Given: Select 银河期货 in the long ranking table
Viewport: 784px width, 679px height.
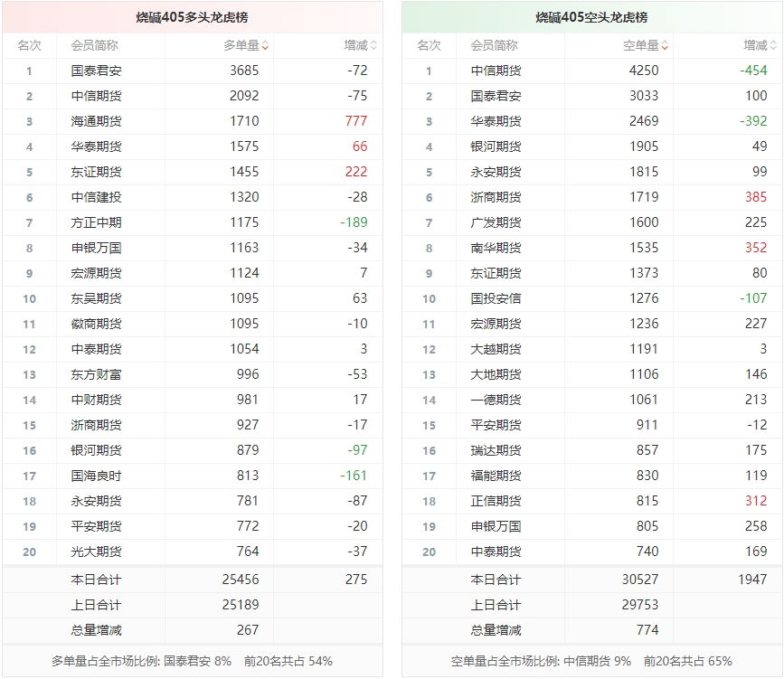Looking at the screenshot, I should [96, 451].
